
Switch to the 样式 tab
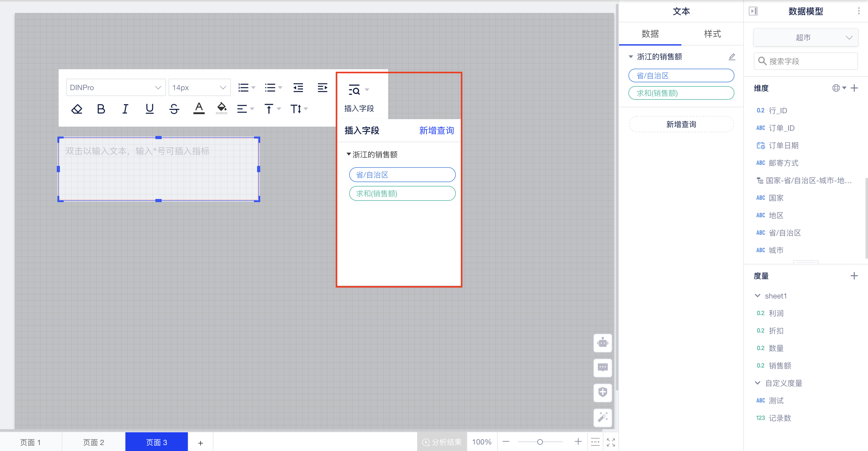(711, 34)
